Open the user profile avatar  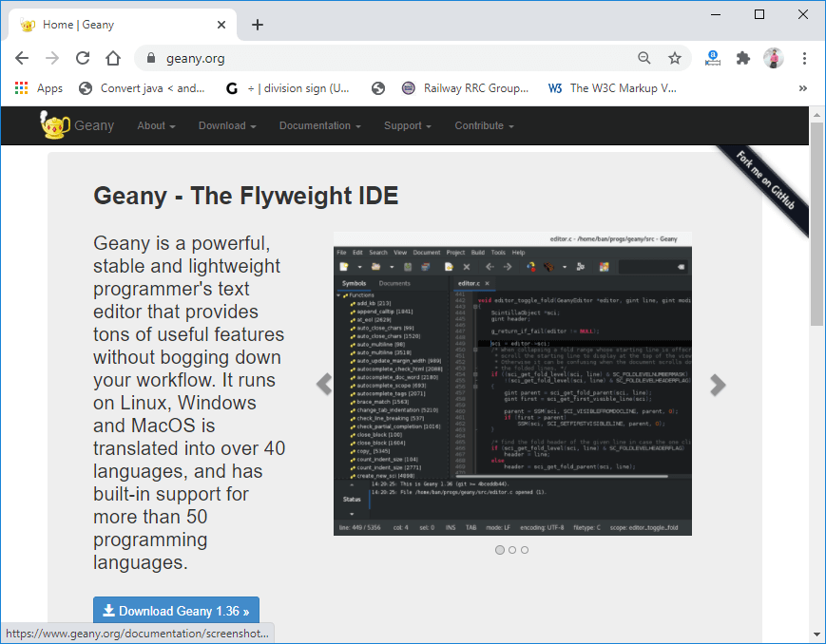tap(774, 58)
